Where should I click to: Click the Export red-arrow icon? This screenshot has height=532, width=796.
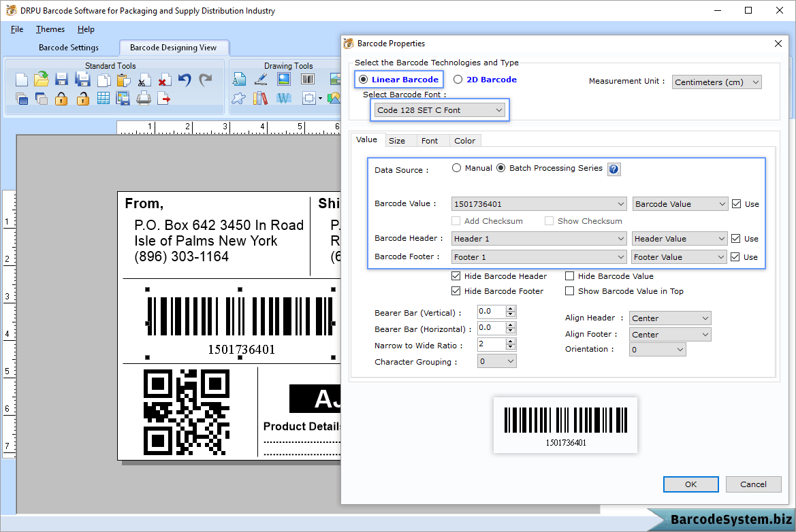tap(163, 99)
